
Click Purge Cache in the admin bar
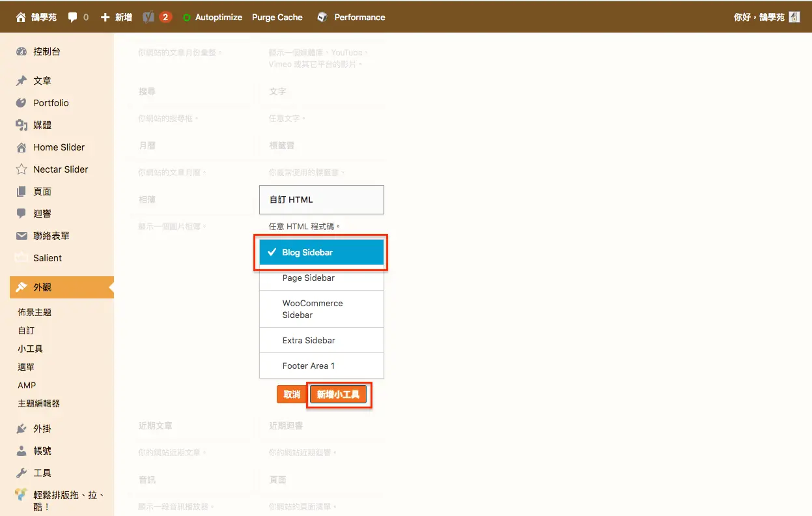tap(277, 18)
